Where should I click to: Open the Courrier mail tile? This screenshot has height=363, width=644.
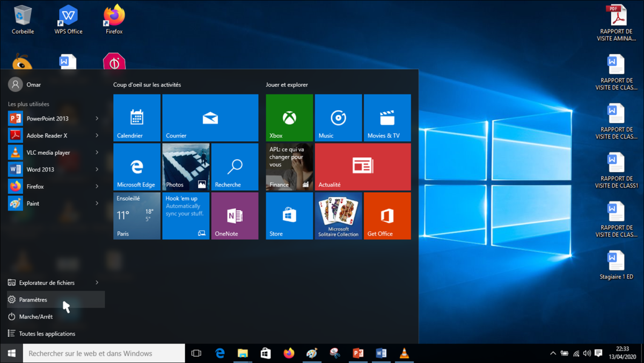click(x=210, y=118)
